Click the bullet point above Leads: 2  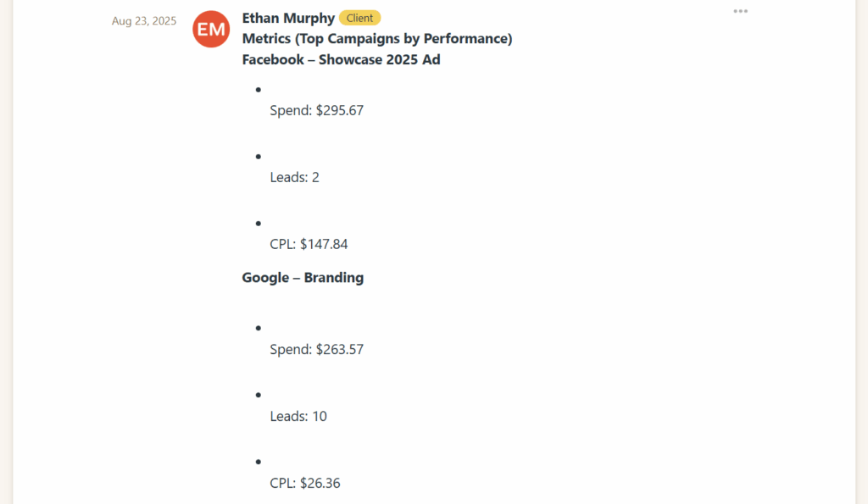[258, 156]
